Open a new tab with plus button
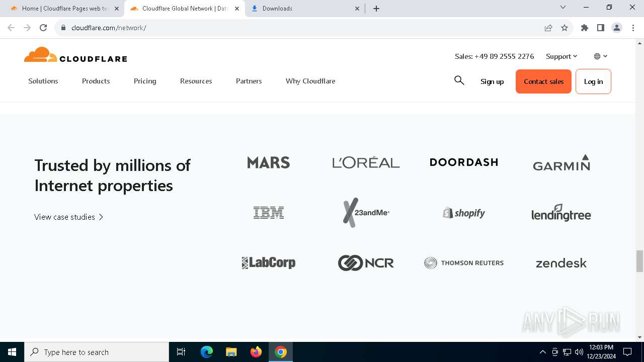The width and height of the screenshot is (644, 362). 376,9
